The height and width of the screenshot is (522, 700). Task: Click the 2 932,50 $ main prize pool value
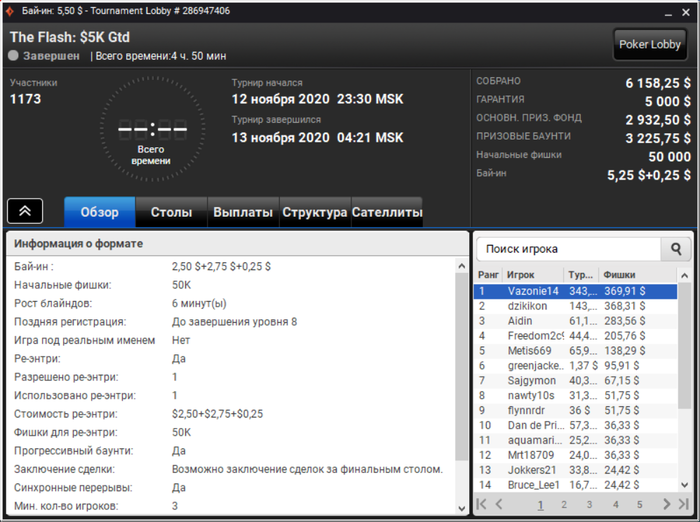click(658, 120)
